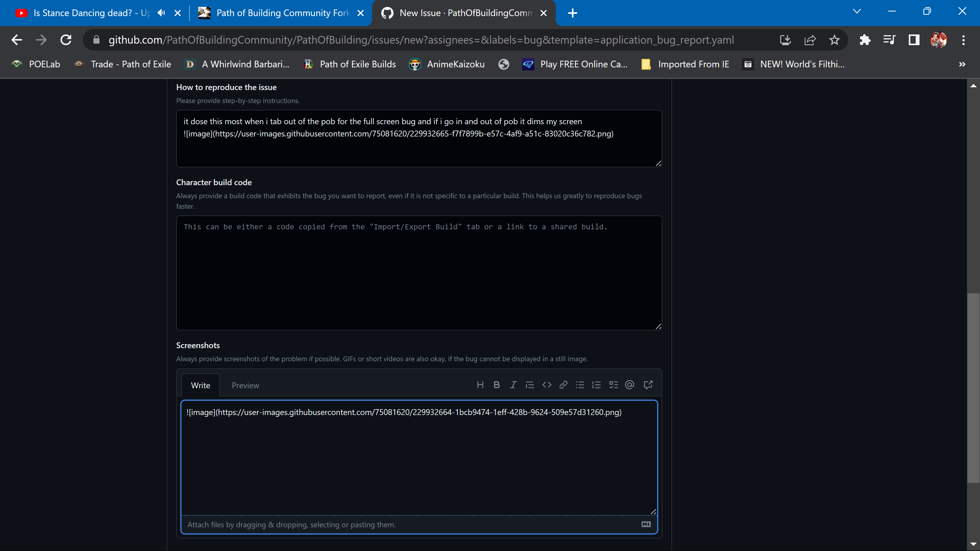Viewport: 980px width, 551px height.
Task: Add heading formatting in Screenshots editor
Action: coord(480,385)
